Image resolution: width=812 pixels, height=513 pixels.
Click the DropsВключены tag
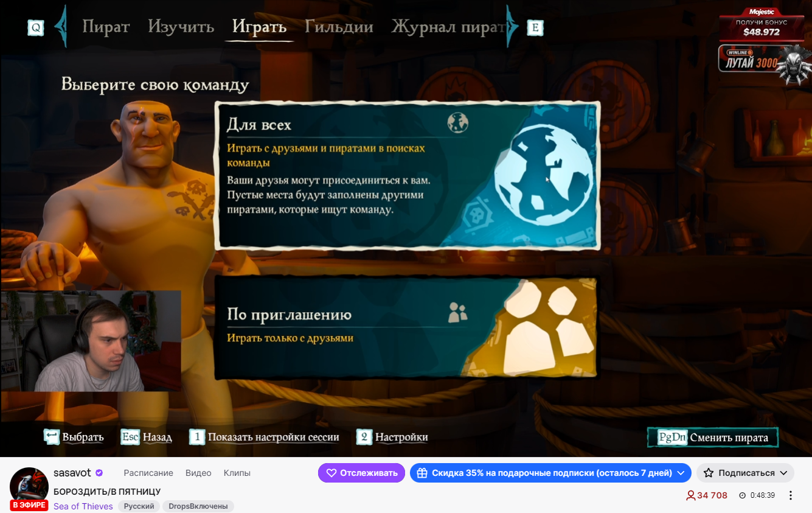click(x=198, y=506)
